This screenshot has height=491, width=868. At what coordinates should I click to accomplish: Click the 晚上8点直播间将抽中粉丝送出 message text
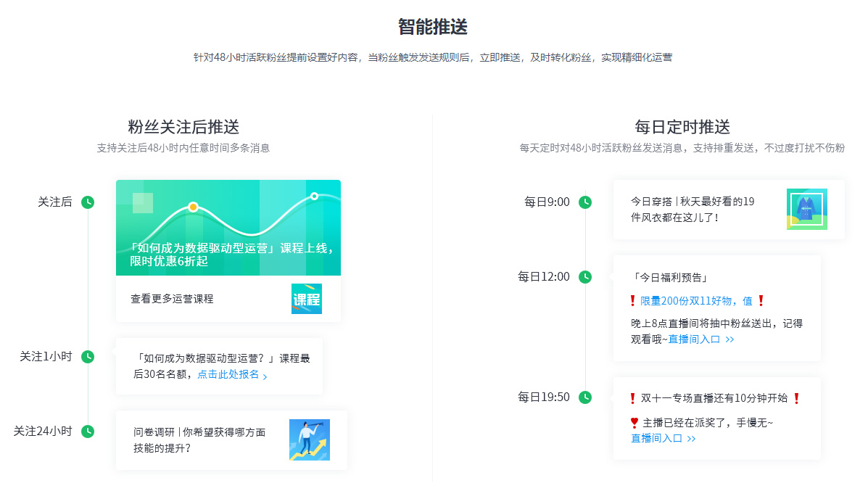pos(716,331)
